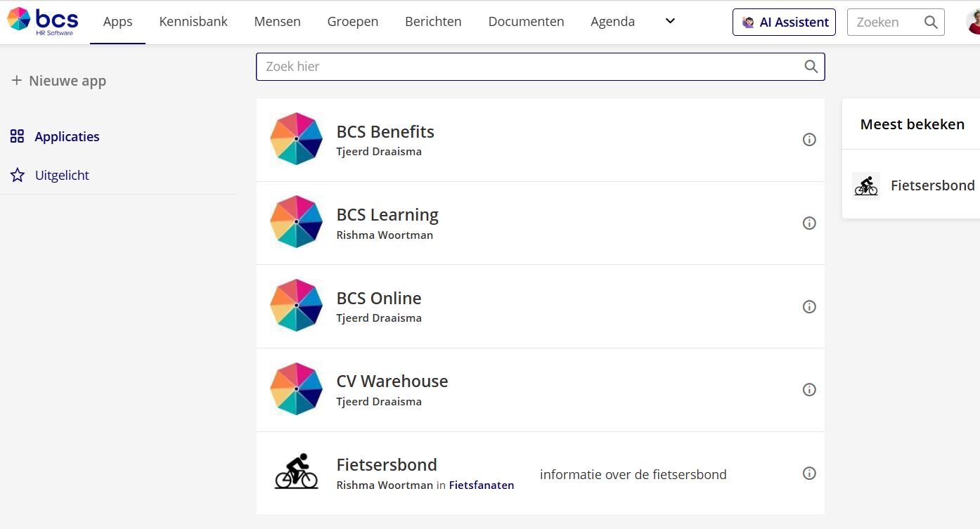Click Tjeerd Draaisma under CV Warehouse
980x529 pixels.
tap(379, 402)
